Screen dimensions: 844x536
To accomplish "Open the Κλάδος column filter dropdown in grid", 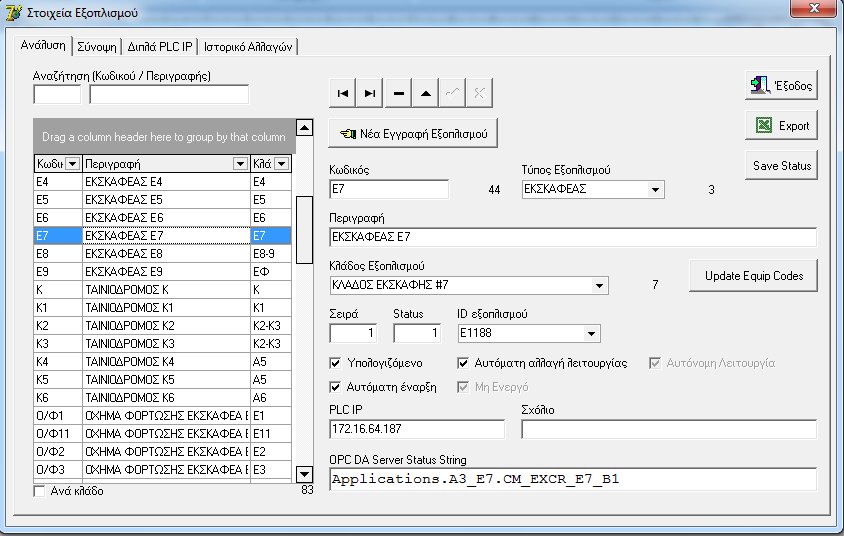I will [x=282, y=164].
